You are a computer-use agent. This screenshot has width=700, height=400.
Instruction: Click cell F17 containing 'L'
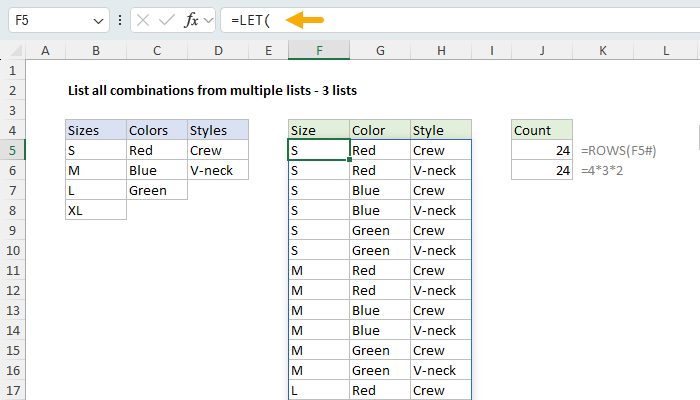coord(319,390)
